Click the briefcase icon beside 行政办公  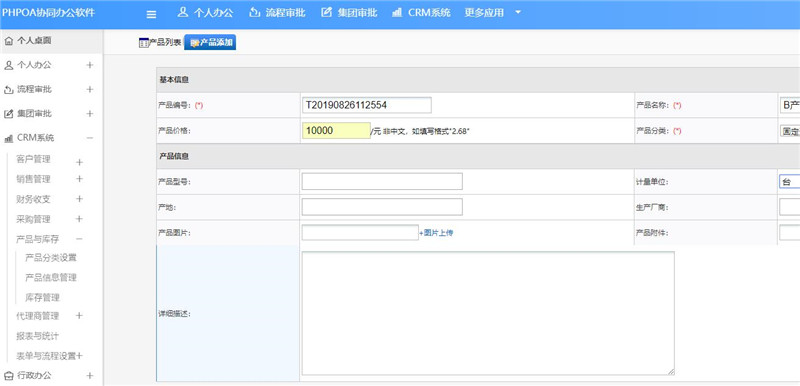pyautogui.click(x=9, y=376)
